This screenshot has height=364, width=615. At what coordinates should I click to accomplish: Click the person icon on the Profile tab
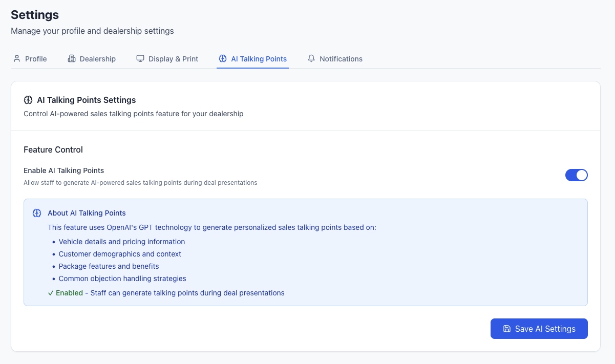pyautogui.click(x=17, y=58)
